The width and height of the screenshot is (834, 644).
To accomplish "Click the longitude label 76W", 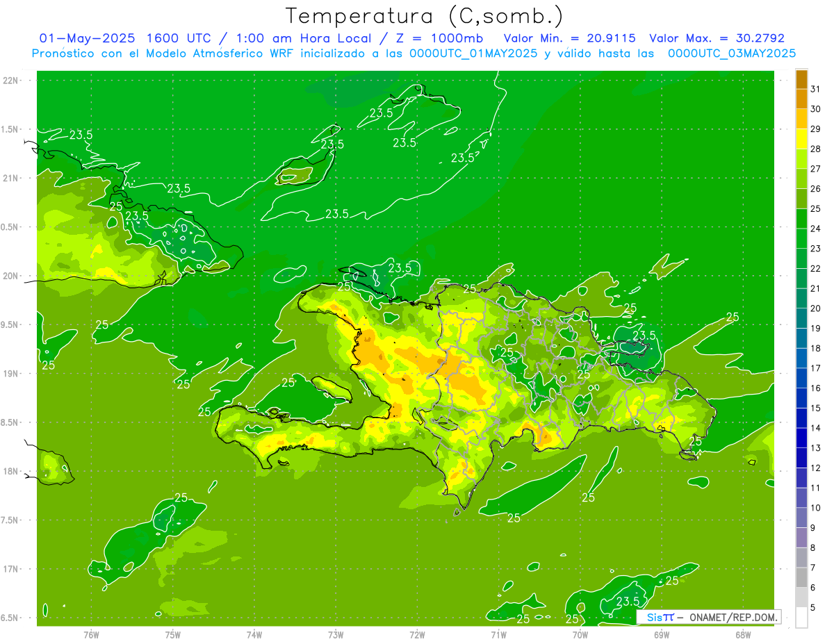I will tap(91, 634).
